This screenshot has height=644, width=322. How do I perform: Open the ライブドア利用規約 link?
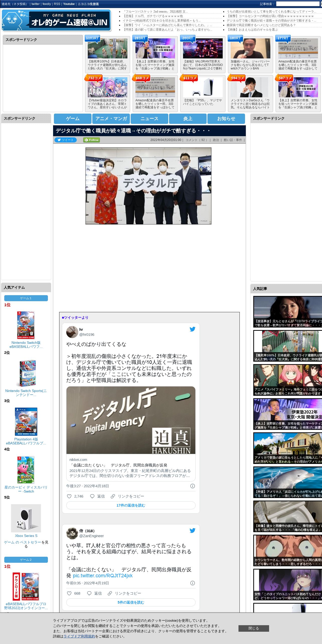pos(79,636)
